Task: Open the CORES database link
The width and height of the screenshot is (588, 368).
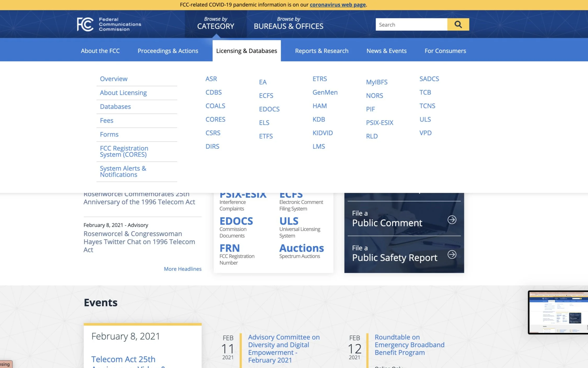Action: [x=215, y=119]
